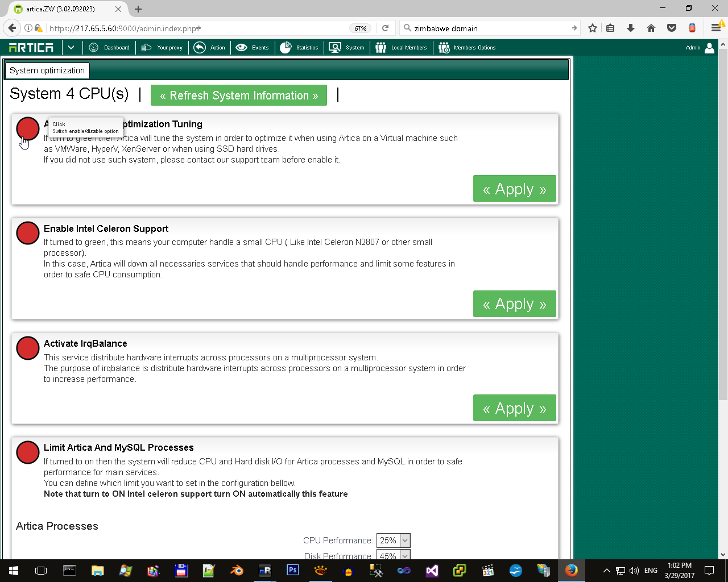Click the Members Options gear icon
This screenshot has height=582, width=728.
(444, 48)
